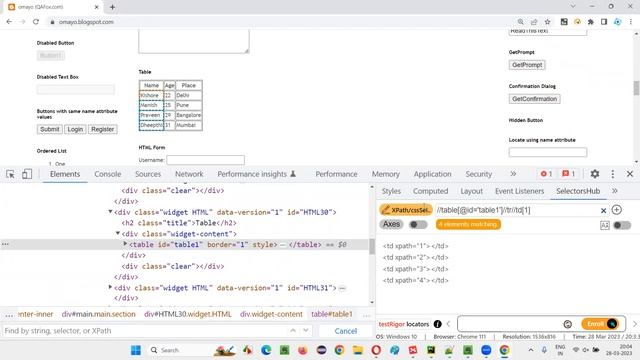Activate the DevTools inspect element picker
This screenshot has width=640, height=360.
click(10, 174)
